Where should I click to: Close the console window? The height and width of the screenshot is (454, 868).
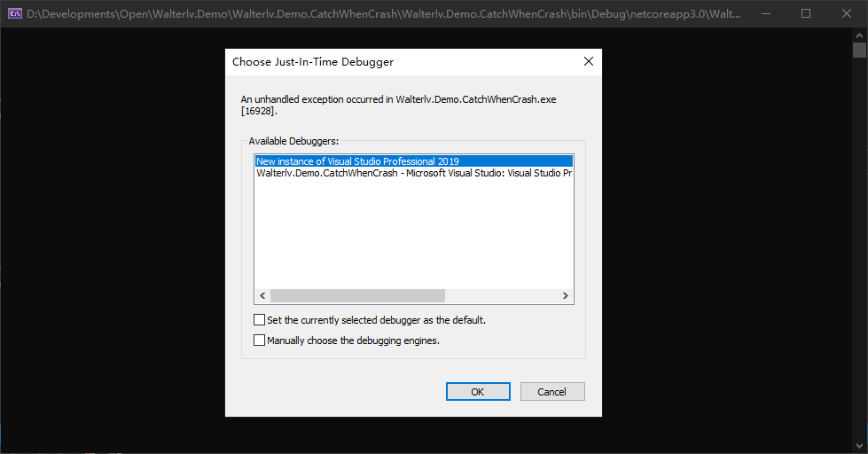[x=846, y=14]
